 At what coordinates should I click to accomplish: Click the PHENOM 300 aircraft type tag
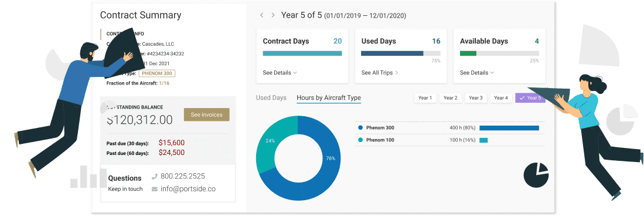[x=157, y=73]
